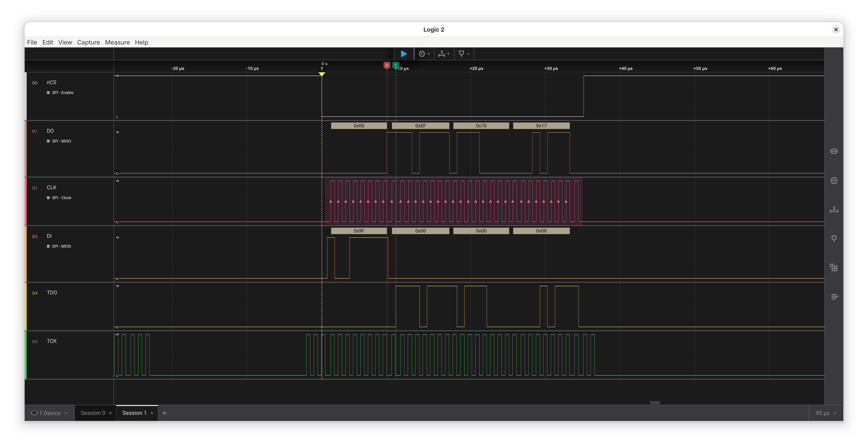Close the Session 1 tab
868x448 pixels.
click(x=152, y=413)
